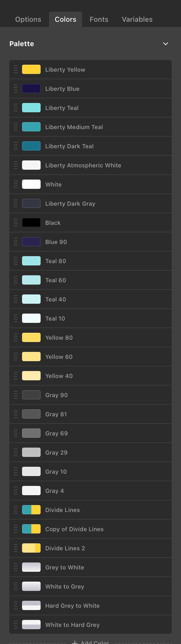Select the Liberty Atmospheric White row
This screenshot has width=181, height=644.
(91, 165)
